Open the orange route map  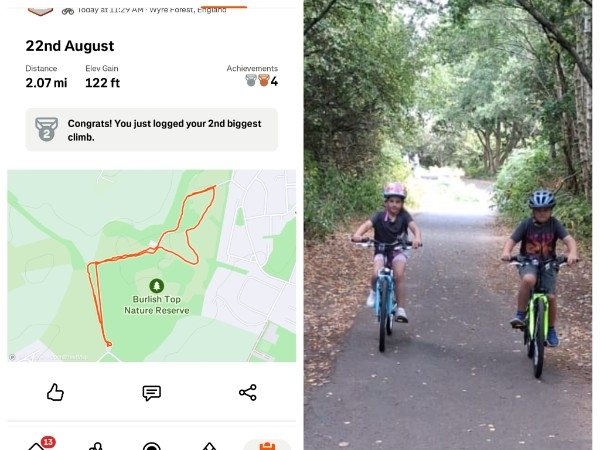click(152, 266)
